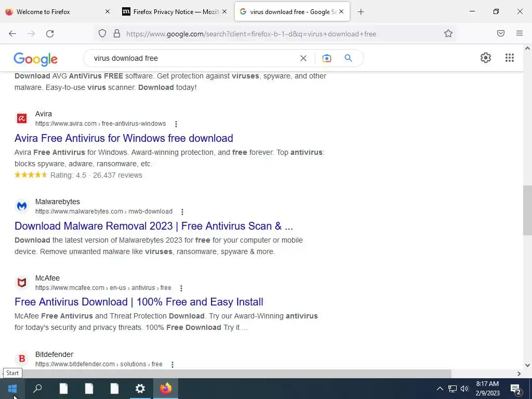Select the virus download free Google tab

coord(293,12)
